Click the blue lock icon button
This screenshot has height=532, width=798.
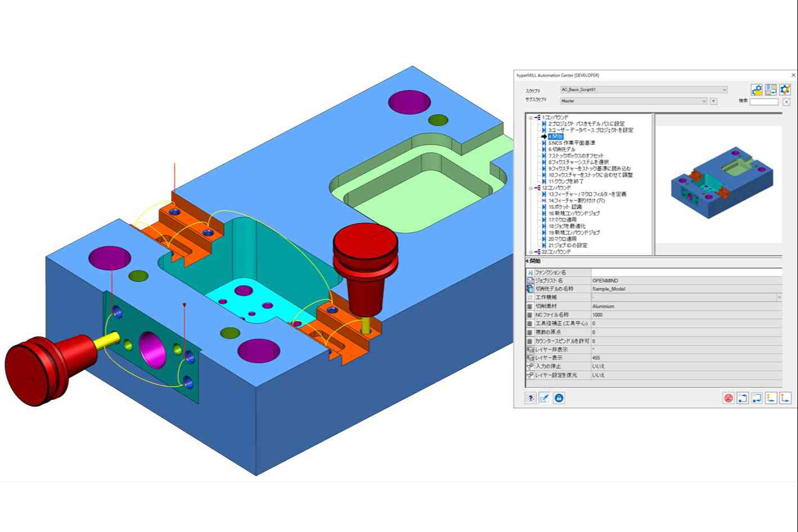pos(559,398)
